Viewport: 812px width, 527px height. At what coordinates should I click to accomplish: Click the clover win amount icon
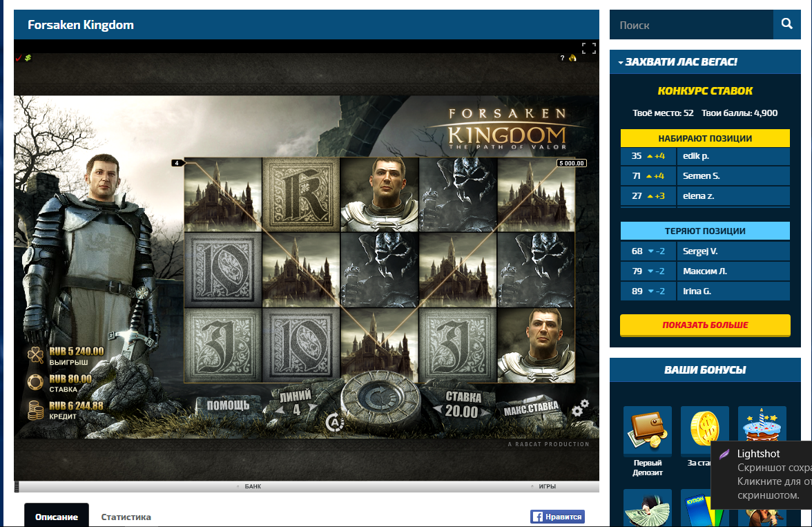coord(35,356)
